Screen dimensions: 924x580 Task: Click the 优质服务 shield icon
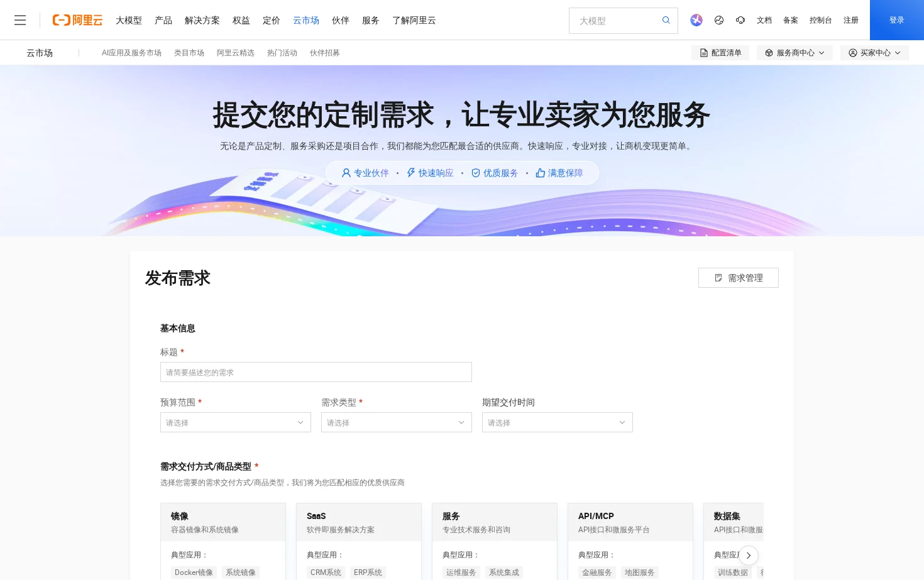[476, 173]
